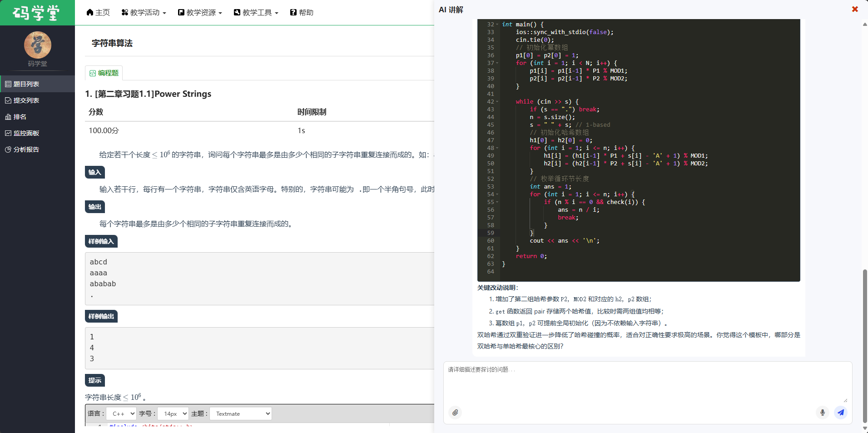
Task: Close the AI 讲解 panel
Action: click(x=855, y=9)
